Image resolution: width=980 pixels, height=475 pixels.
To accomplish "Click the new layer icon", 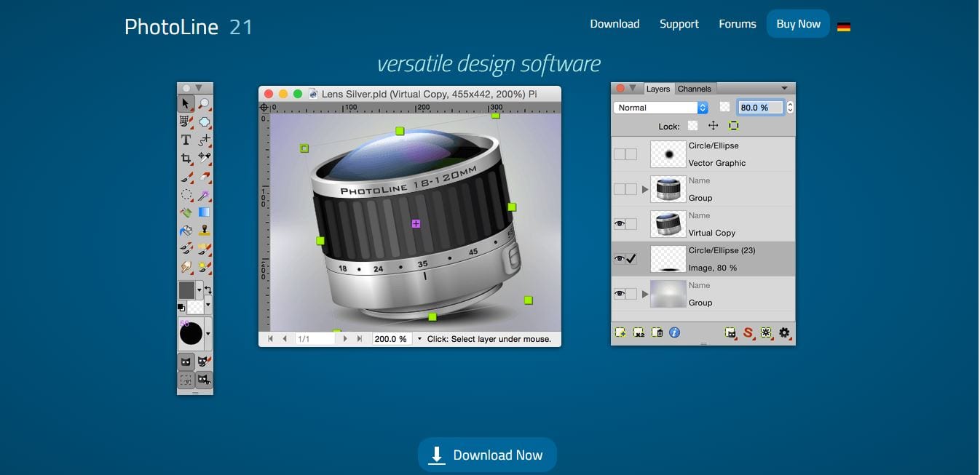I will tap(620, 332).
